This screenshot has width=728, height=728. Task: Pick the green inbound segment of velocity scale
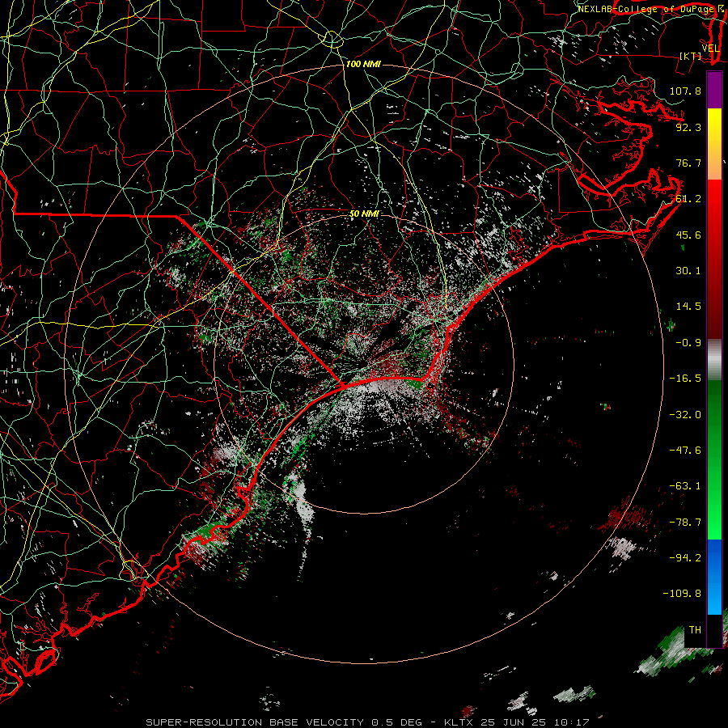[x=714, y=460]
